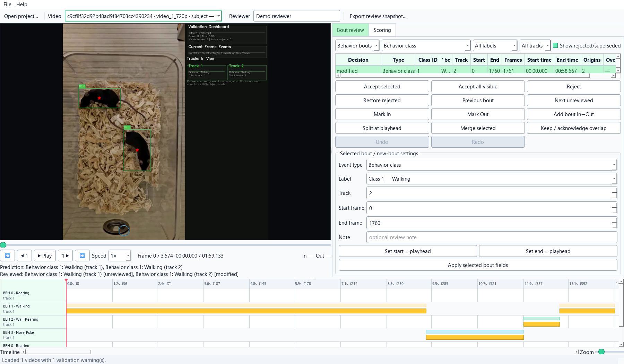Open the Behavior bouts dropdown
The width and height of the screenshot is (624, 364).
(357, 45)
